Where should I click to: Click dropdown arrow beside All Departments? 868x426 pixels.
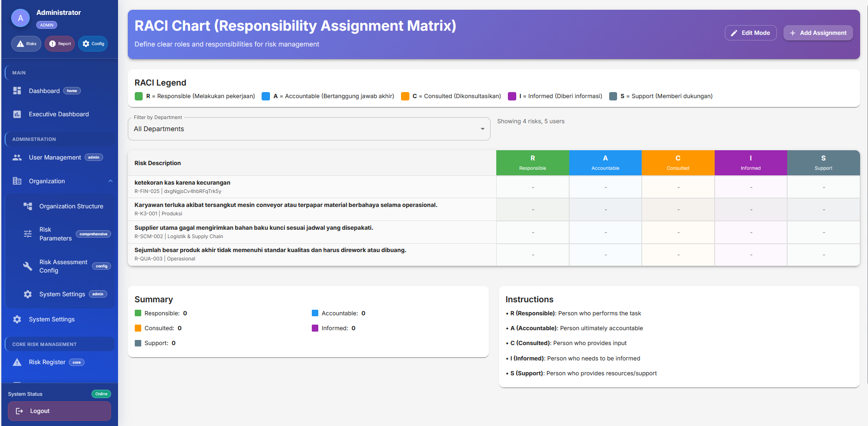coord(482,129)
